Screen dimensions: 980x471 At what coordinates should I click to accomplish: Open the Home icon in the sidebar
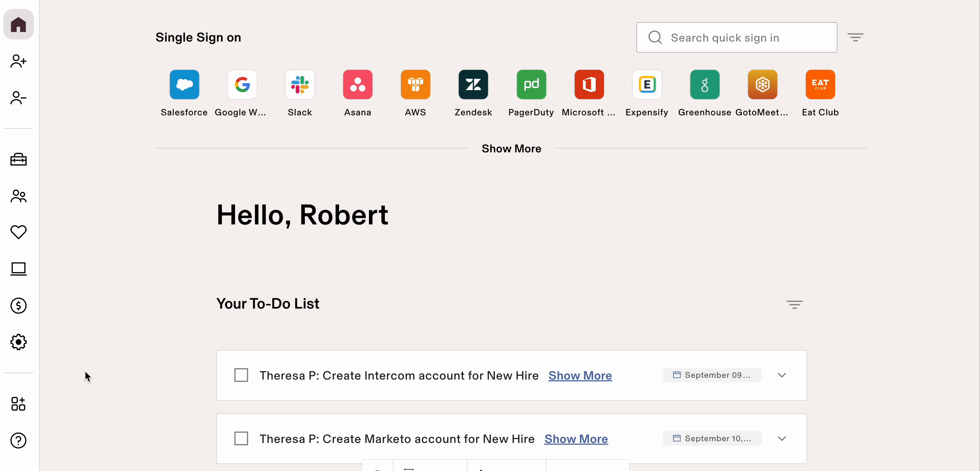(18, 24)
